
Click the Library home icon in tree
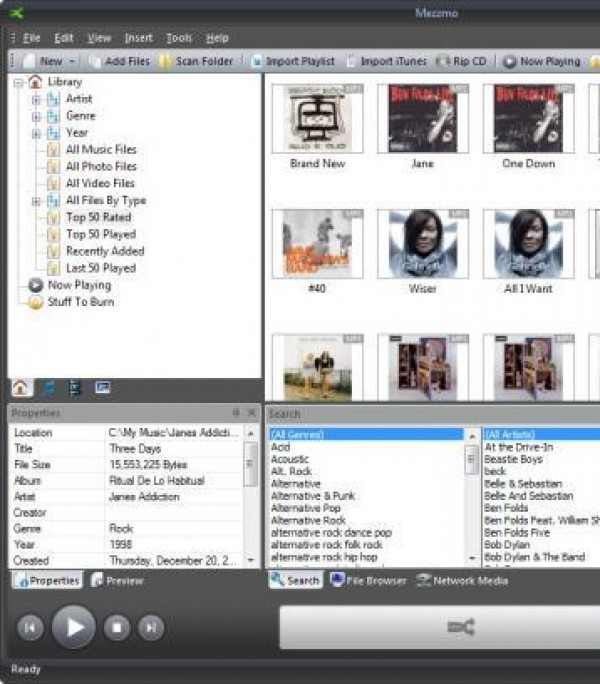pos(35,82)
